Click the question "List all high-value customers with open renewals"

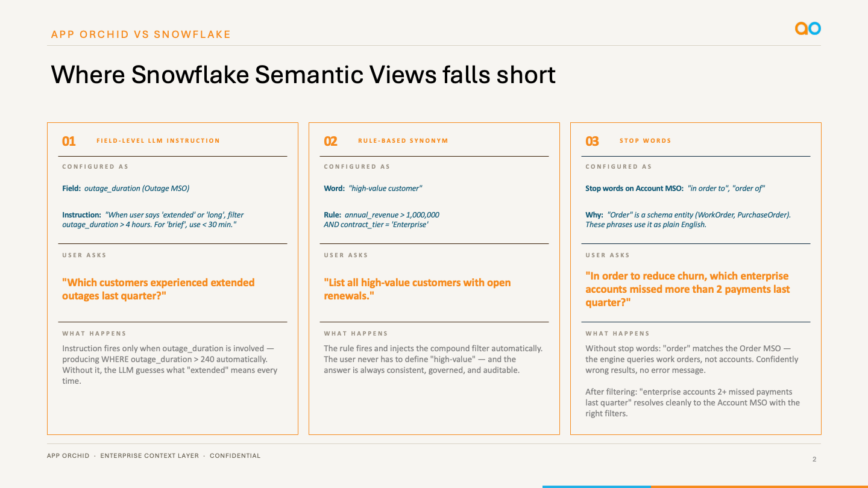417,289
